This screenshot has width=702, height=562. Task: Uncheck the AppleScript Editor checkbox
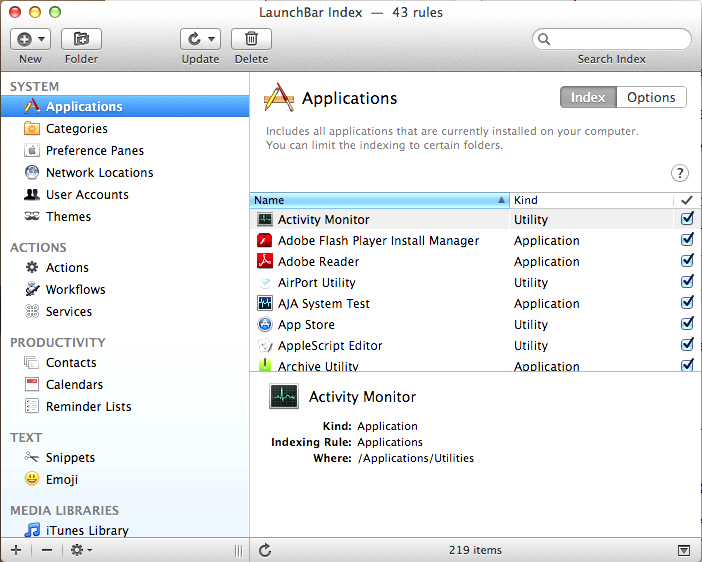pyautogui.click(x=687, y=345)
